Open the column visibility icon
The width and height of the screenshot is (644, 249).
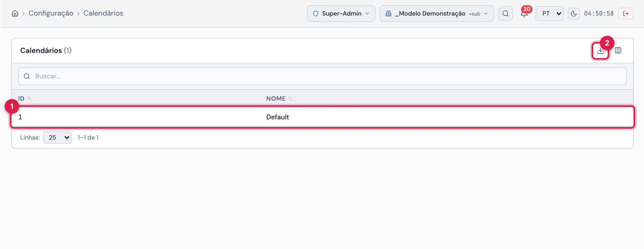click(618, 51)
